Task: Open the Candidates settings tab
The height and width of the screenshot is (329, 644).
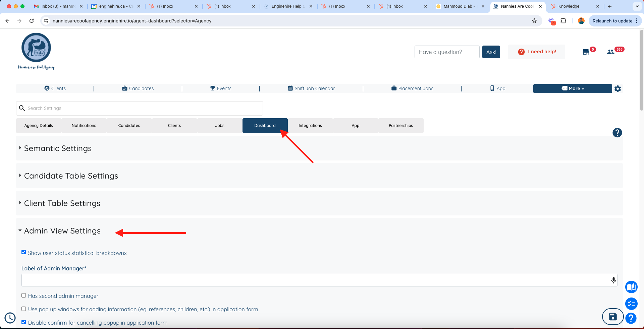Action: coord(129,126)
